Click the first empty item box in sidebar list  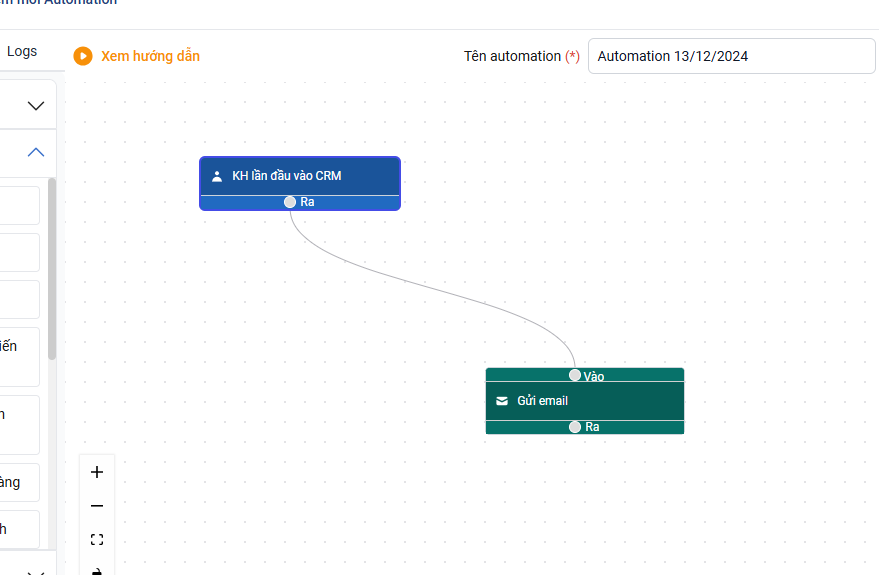(x=20, y=205)
